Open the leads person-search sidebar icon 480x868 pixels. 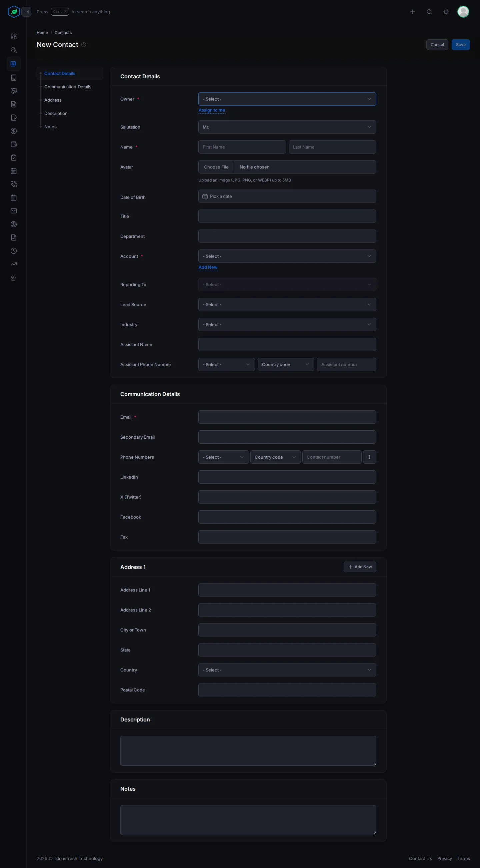[x=13, y=50]
